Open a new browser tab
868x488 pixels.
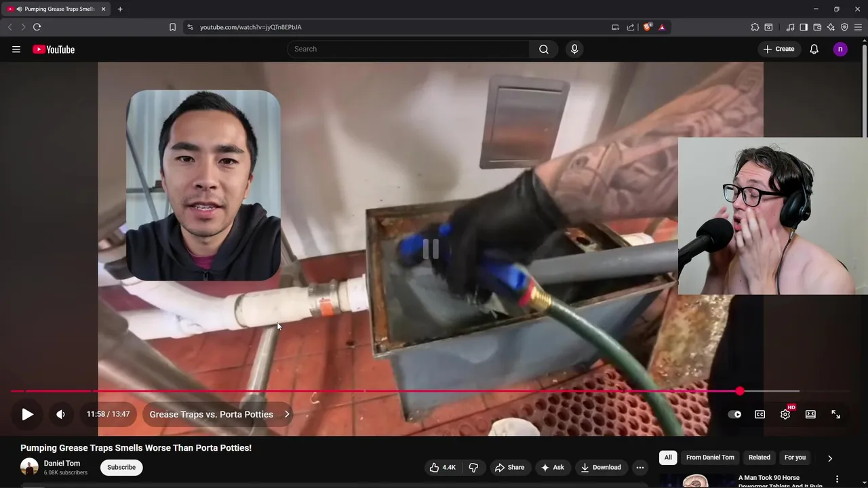click(120, 9)
